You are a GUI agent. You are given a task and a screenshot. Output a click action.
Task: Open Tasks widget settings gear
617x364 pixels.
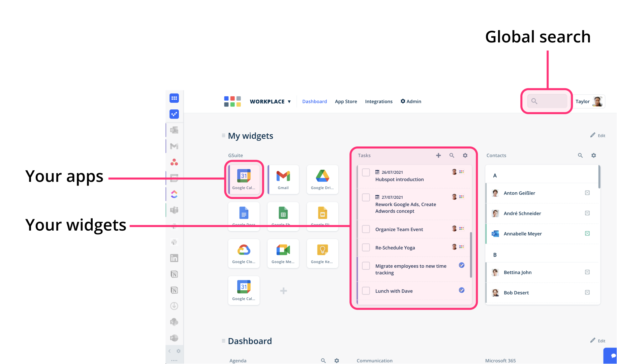coord(465,155)
